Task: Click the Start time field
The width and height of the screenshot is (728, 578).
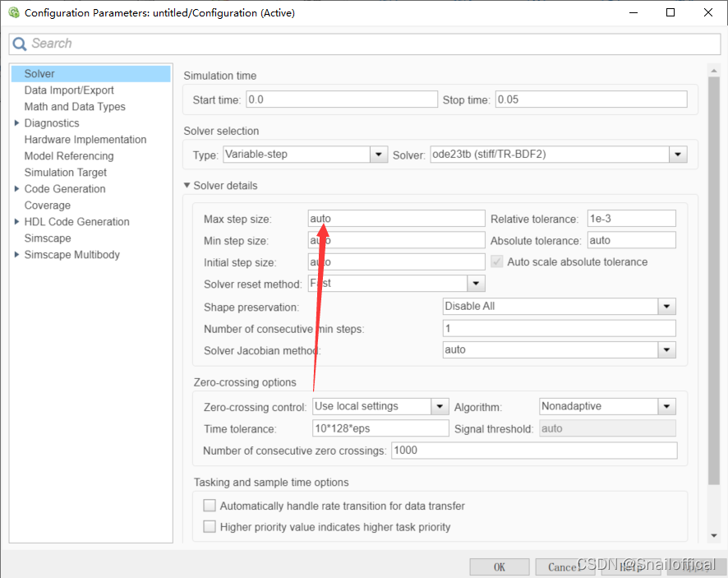Action: 342,99
